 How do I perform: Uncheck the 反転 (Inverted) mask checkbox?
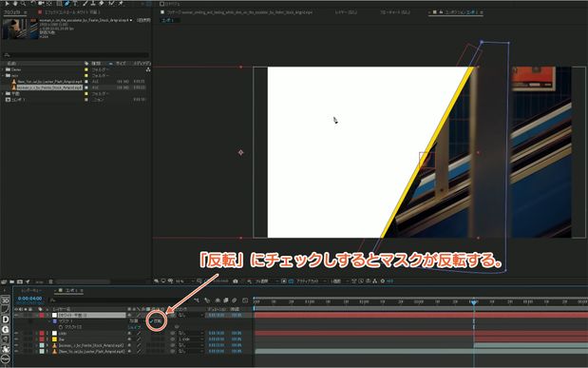click(151, 321)
